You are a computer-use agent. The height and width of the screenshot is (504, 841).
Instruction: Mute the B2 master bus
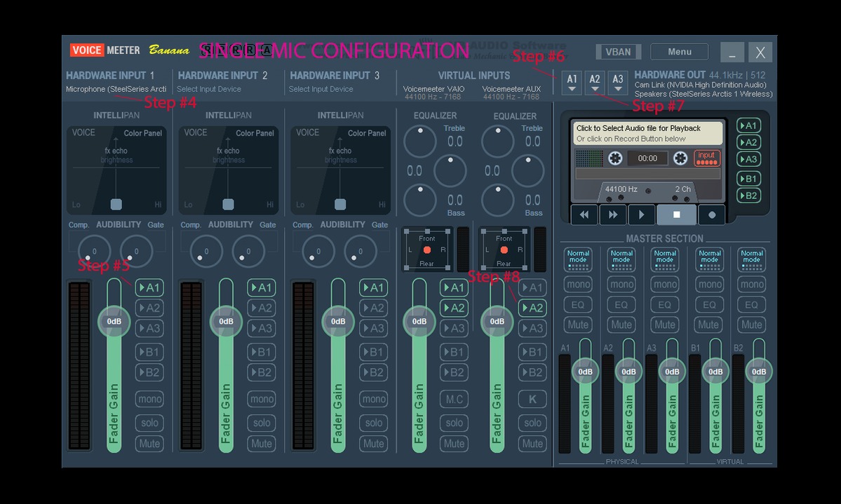coord(751,325)
